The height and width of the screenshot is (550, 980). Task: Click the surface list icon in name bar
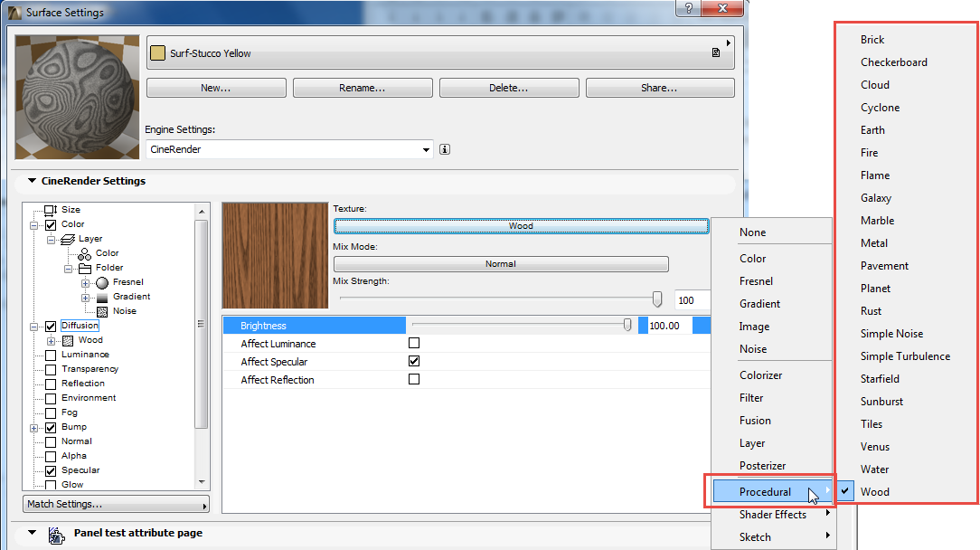(x=716, y=52)
